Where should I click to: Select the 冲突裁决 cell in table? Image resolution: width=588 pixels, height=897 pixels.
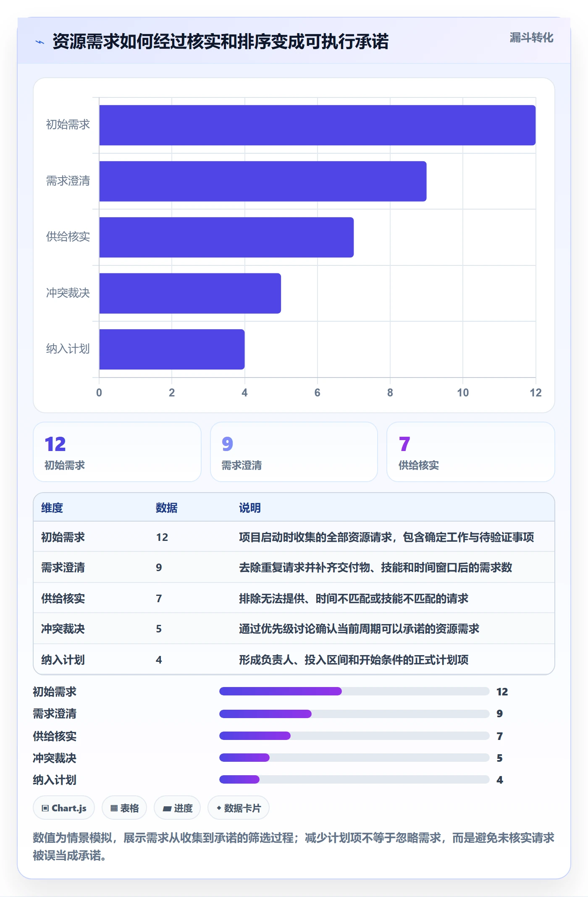pyautogui.click(x=63, y=629)
